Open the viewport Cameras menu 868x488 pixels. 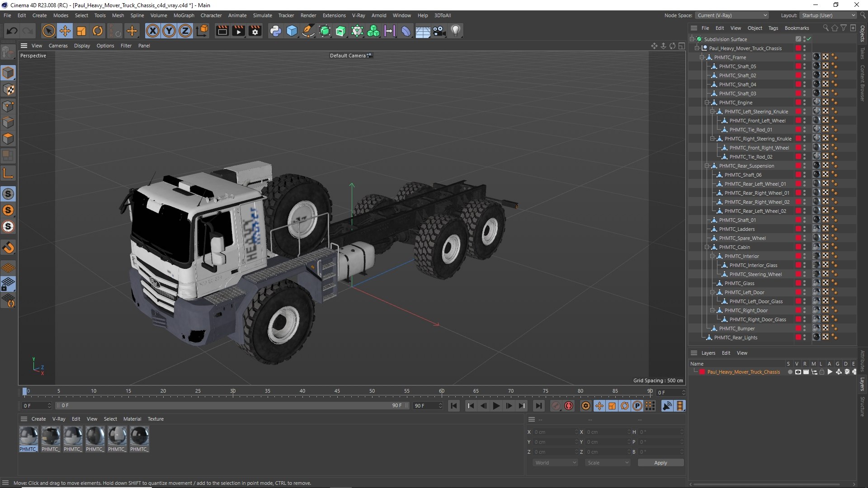coord(58,46)
